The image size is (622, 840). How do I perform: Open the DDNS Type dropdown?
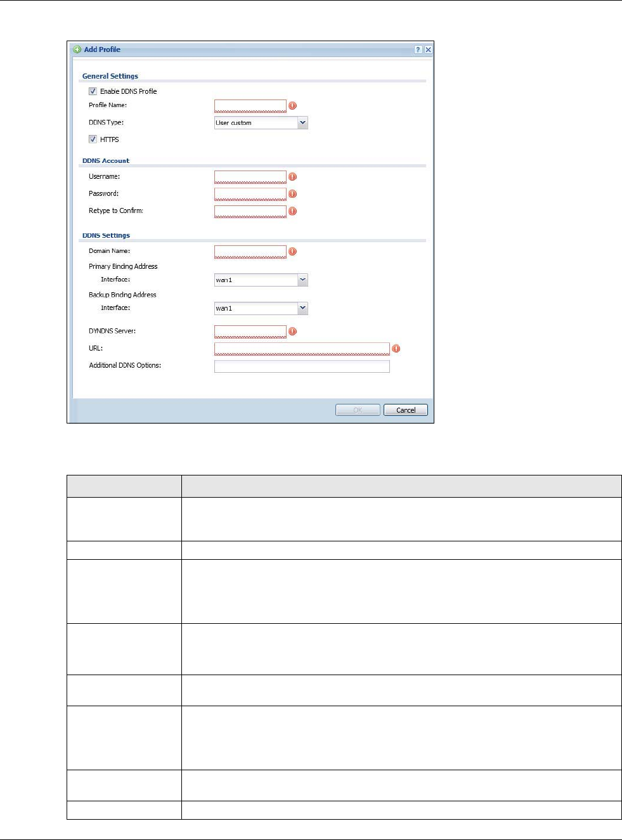click(x=302, y=123)
